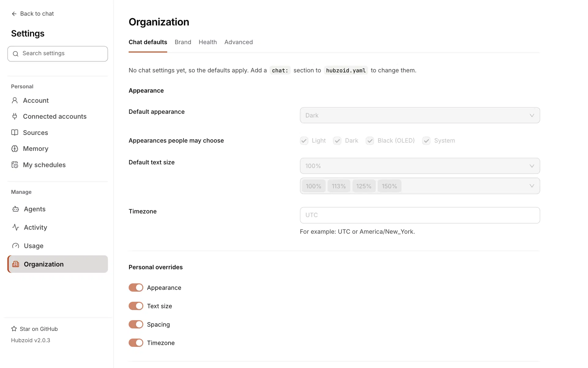The image size is (588, 368).
Task: Toggle the Light appearance checkbox
Action: click(x=304, y=141)
